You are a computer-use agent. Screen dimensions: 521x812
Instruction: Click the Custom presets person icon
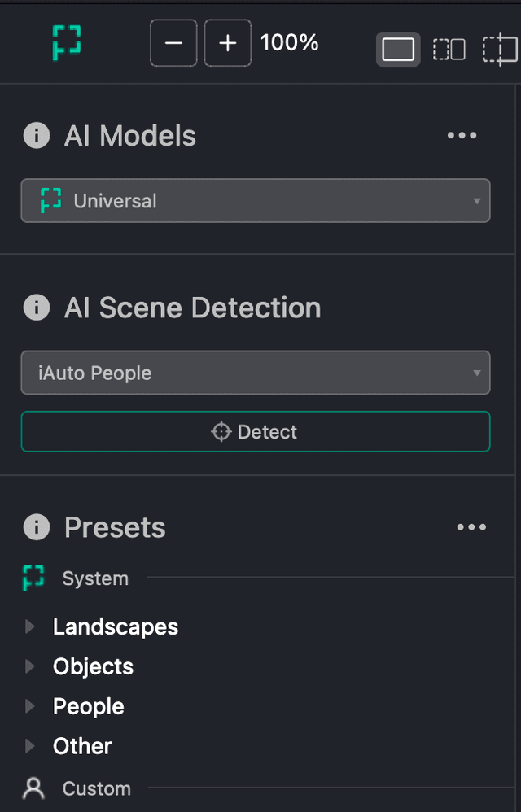[33, 788]
